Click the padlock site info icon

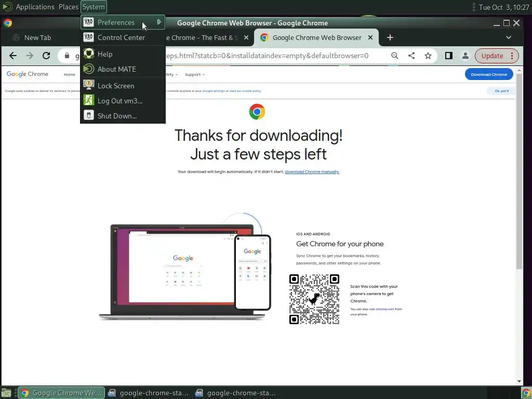67,56
